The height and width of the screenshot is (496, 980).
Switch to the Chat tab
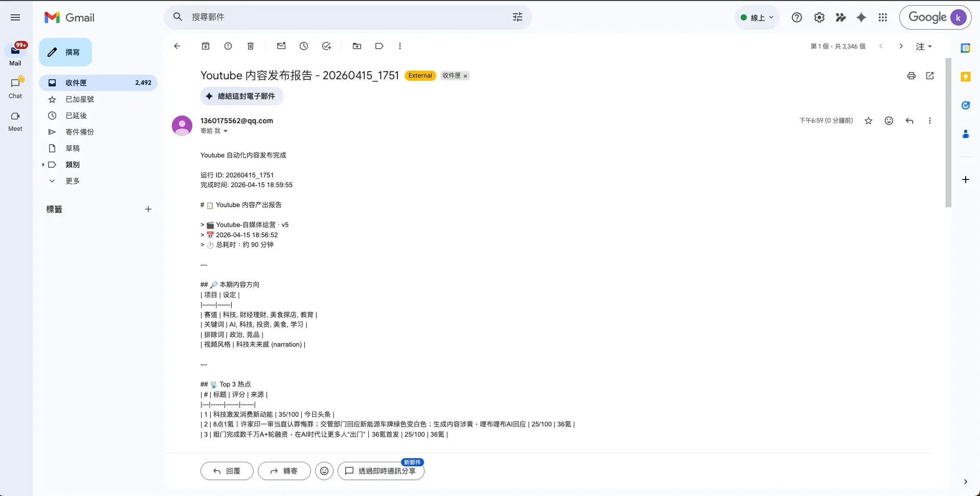pyautogui.click(x=15, y=87)
